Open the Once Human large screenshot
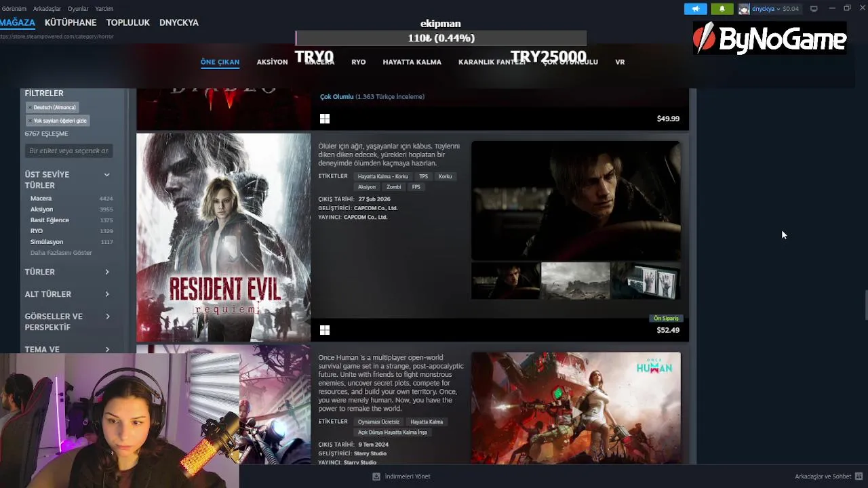 (x=576, y=408)
